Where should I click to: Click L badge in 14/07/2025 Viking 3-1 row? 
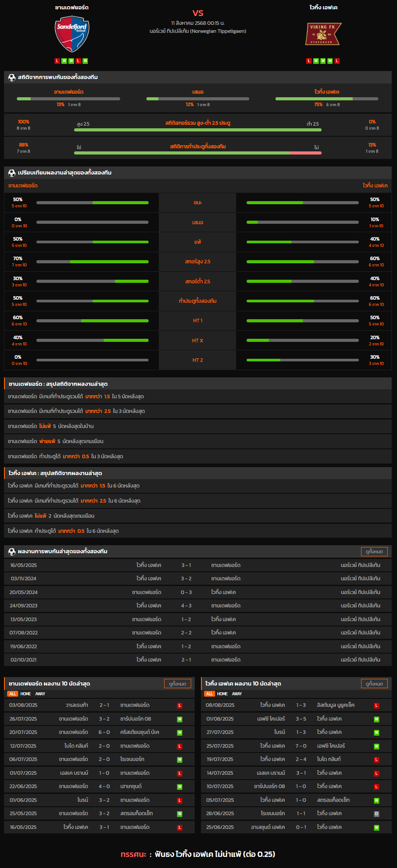pyautogui.click(x=377, y=773)
